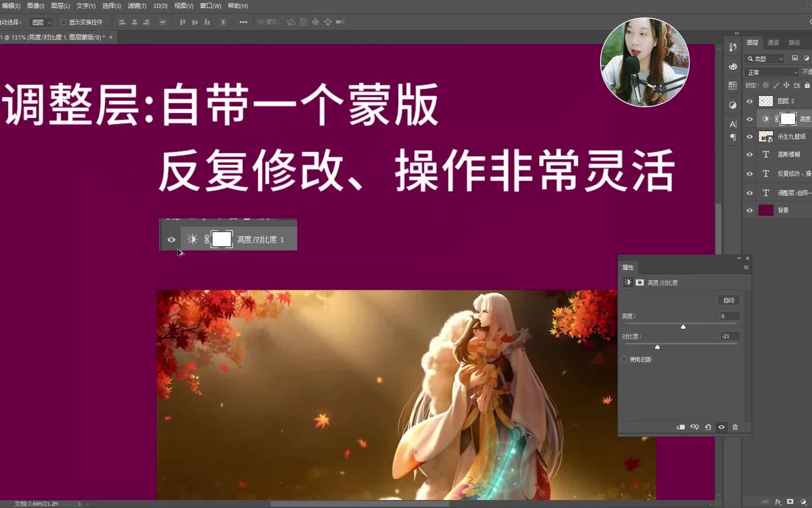The image size is (812, 508).
Task: Hide the 调整层 text layer
Action: point(750,193)
